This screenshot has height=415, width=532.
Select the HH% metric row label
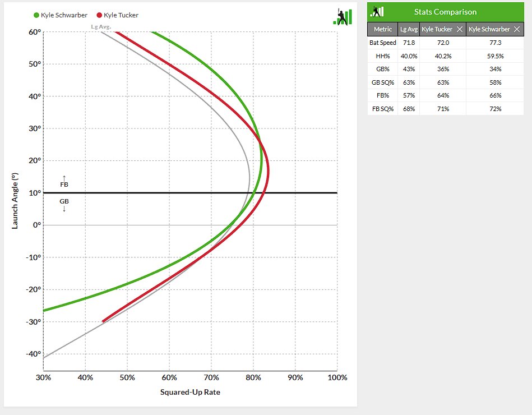[x=382, y=56]
